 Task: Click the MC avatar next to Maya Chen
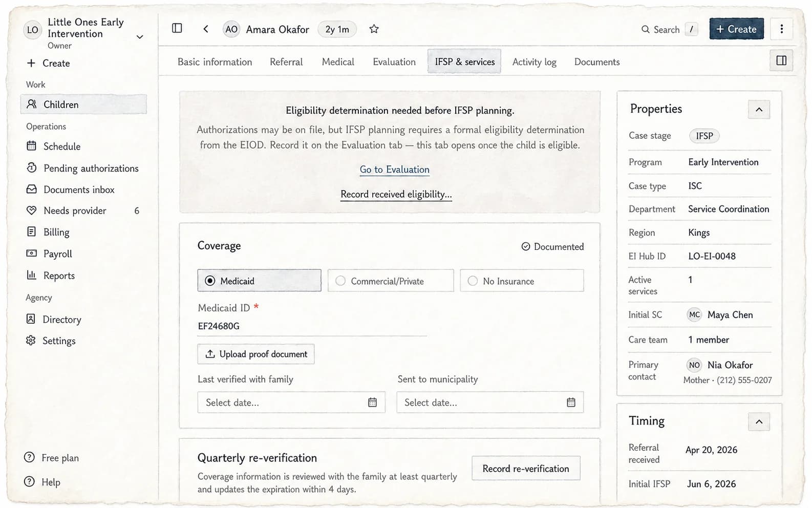pyautogui.click(x=694, y=315)
